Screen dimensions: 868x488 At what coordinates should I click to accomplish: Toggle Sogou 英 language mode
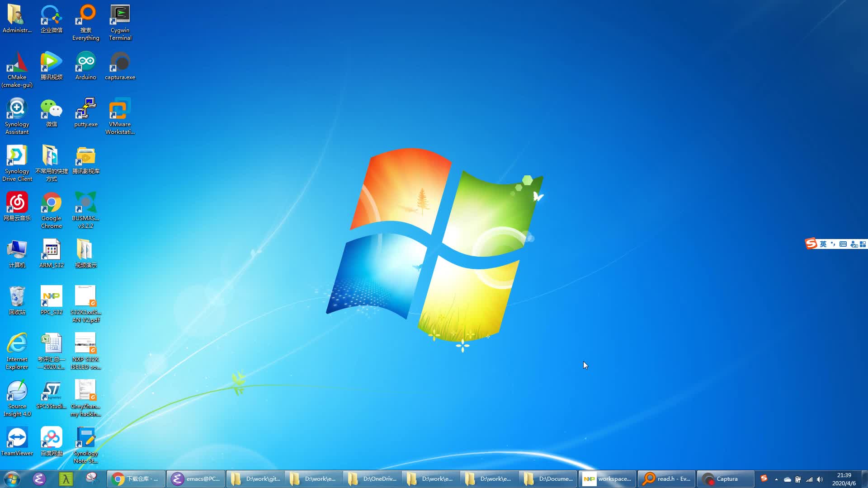click(x=823, y=244)
